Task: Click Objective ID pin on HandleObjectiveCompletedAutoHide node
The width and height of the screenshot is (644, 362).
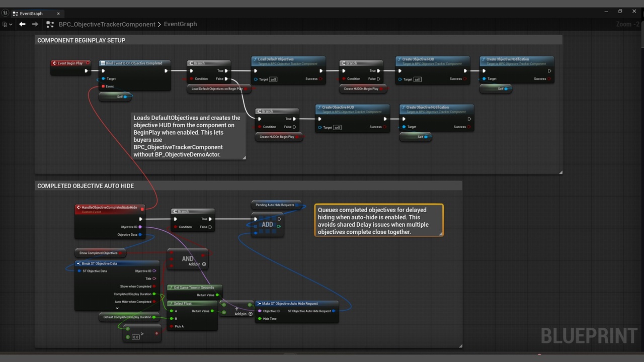Action: pyautogui.click(x=140, y=227)
